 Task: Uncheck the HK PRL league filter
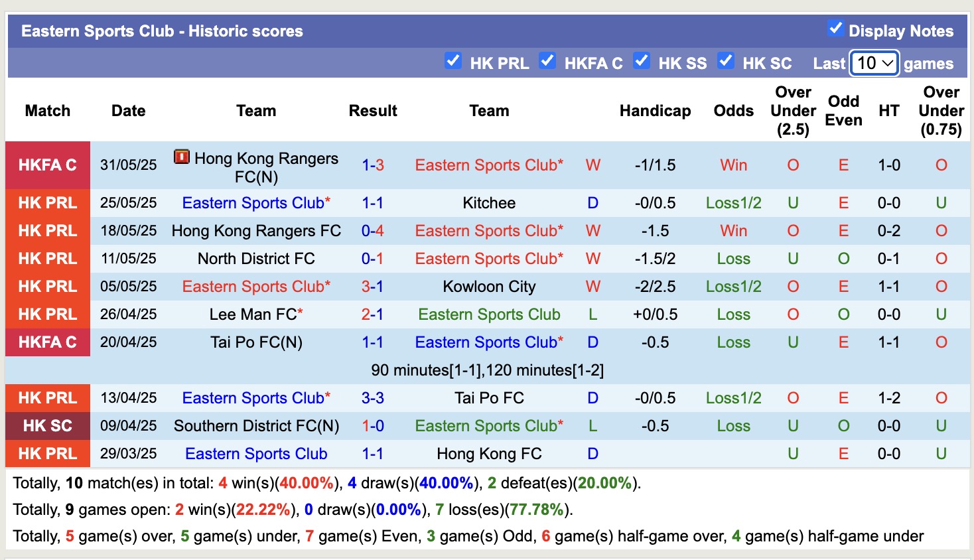(x=453, y=61)
